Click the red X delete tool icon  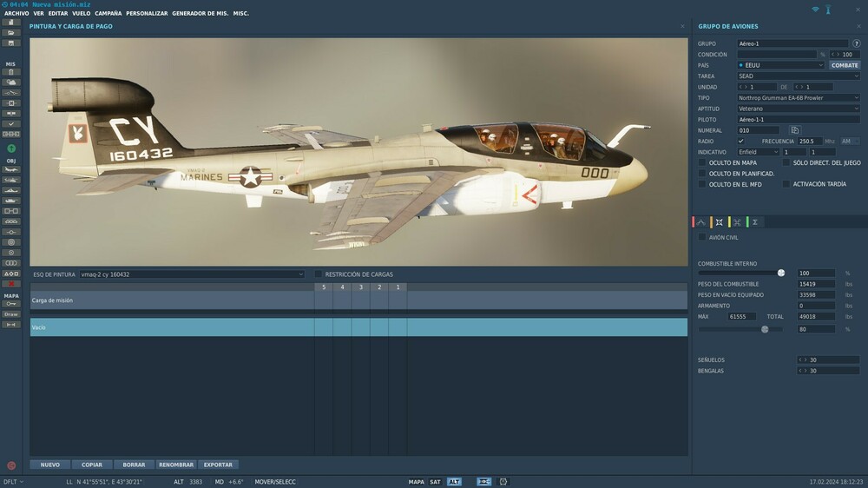[x=11, y=284]
